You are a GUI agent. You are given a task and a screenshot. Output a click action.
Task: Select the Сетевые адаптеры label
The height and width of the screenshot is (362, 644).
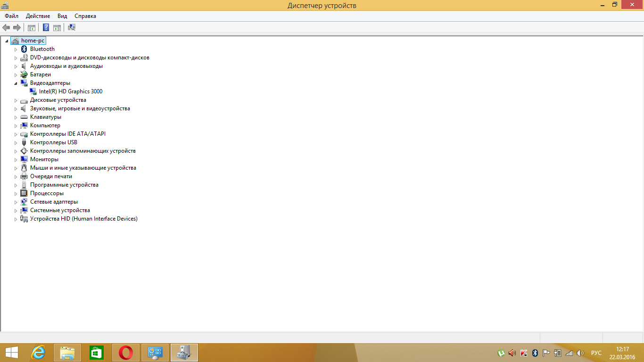tap(54, 202)
